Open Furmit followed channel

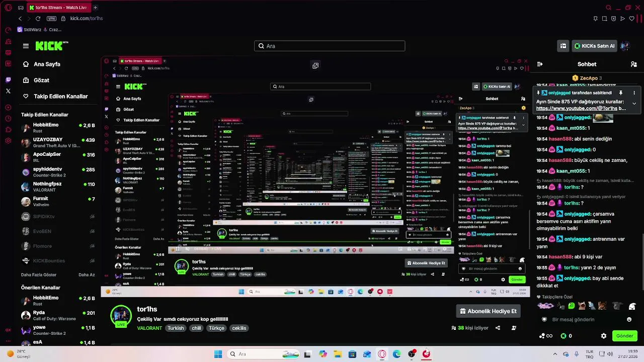click(58, 201)
